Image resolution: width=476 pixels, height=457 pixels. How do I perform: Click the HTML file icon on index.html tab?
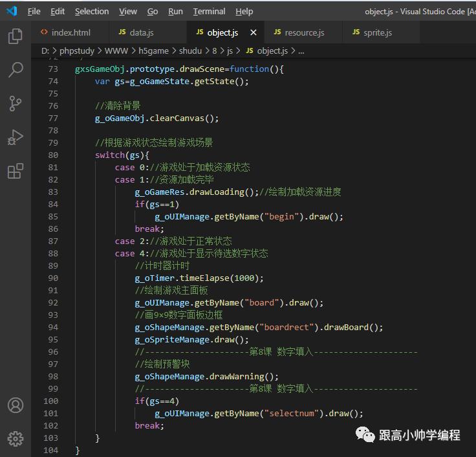44,32
